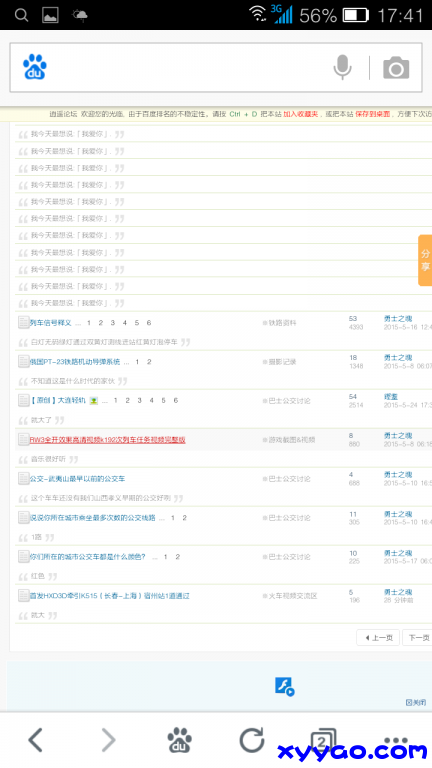
Task: Click thread document icon beside 公交-武夷山
Action: [24, 478]
